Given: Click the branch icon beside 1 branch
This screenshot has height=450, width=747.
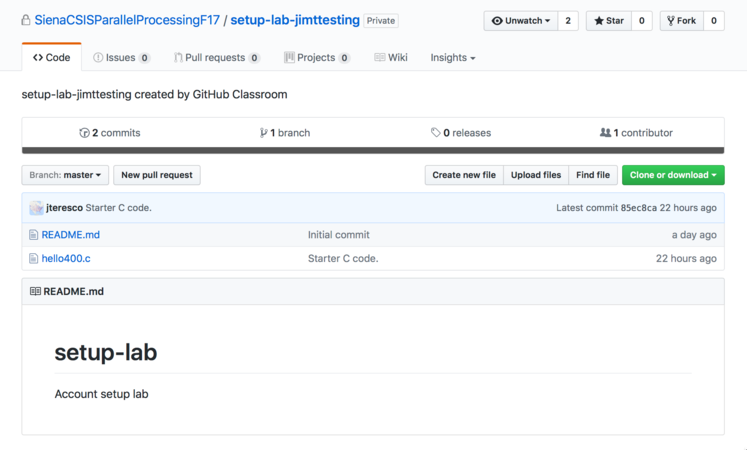Looking at the screenshot, I should pos(263,133).
